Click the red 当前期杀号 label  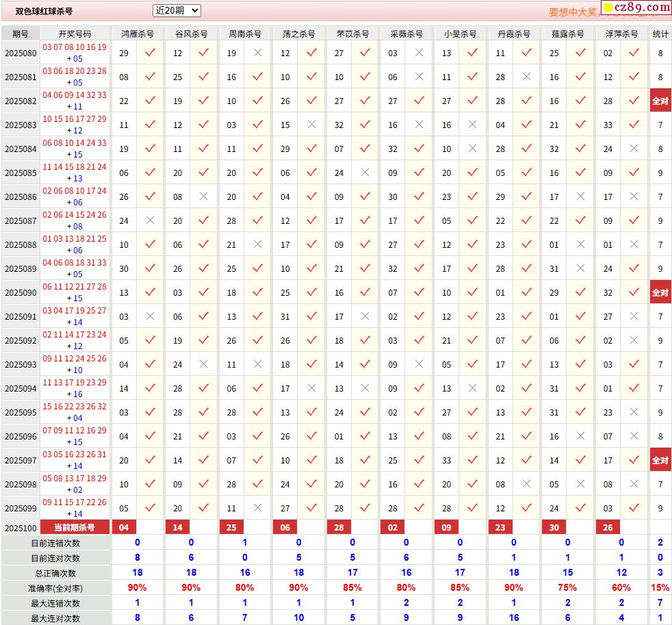tap(75, 527)
